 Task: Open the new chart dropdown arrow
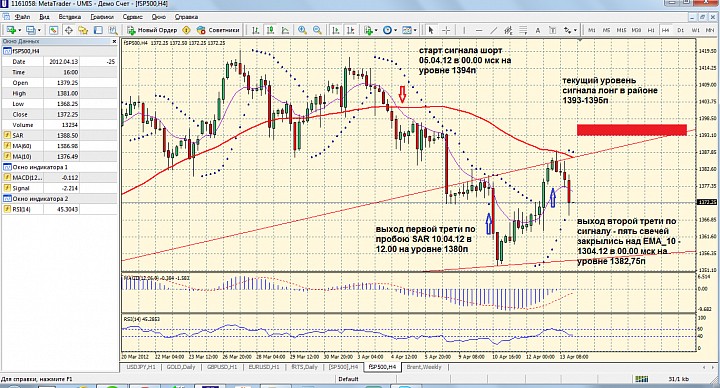point(20,30)
